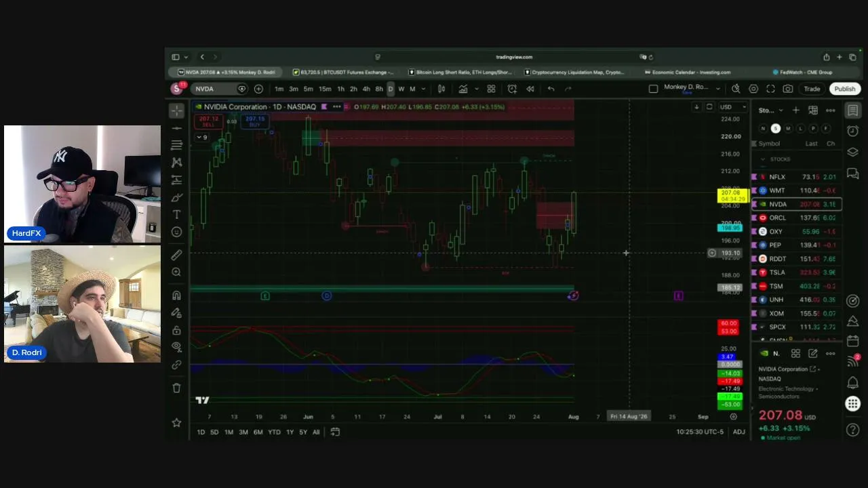
Task: Select the YTD date range
Action: [x=274, y=432]
